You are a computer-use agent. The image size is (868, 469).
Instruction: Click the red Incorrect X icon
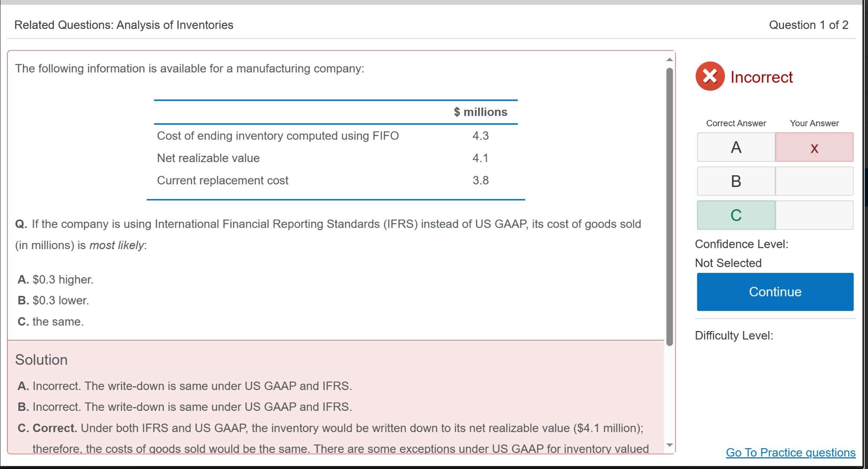click(x=710, y=76)
